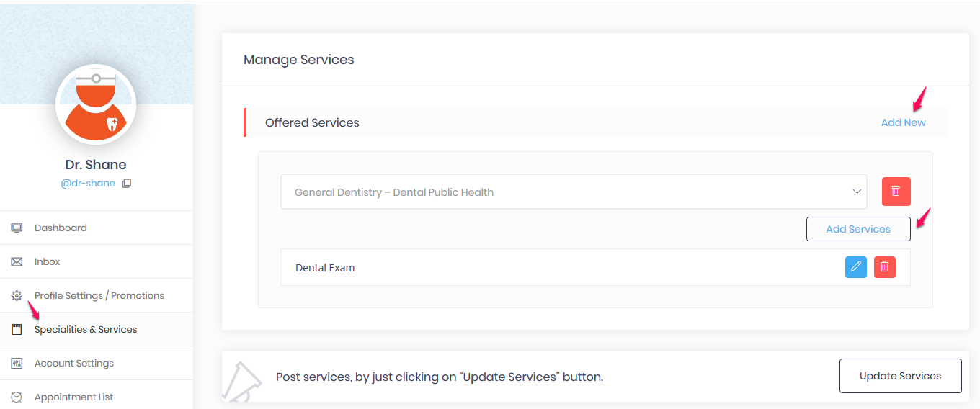Click the Add Services button
Image resolution: width=980 pixels, height=409 pixels.
click(x=858, y=229)
